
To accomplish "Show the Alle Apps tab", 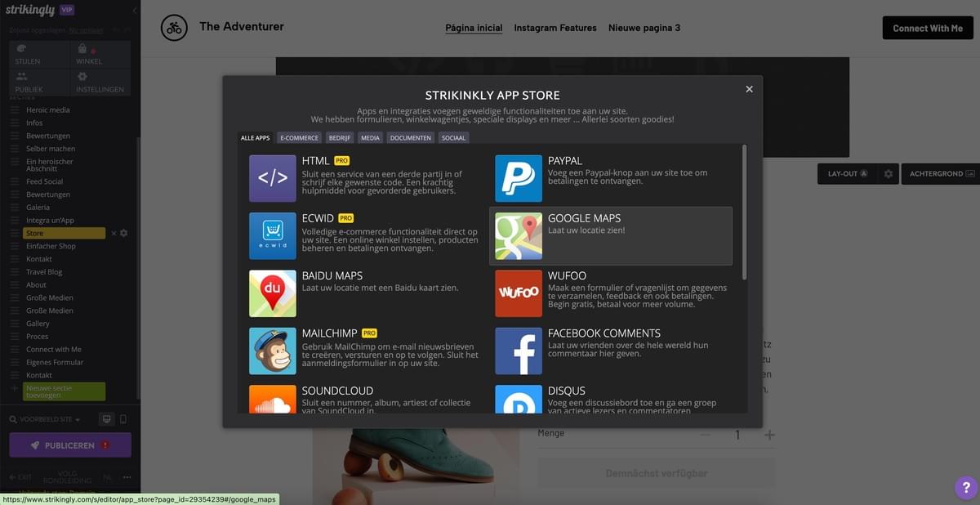I will point(255,138).
